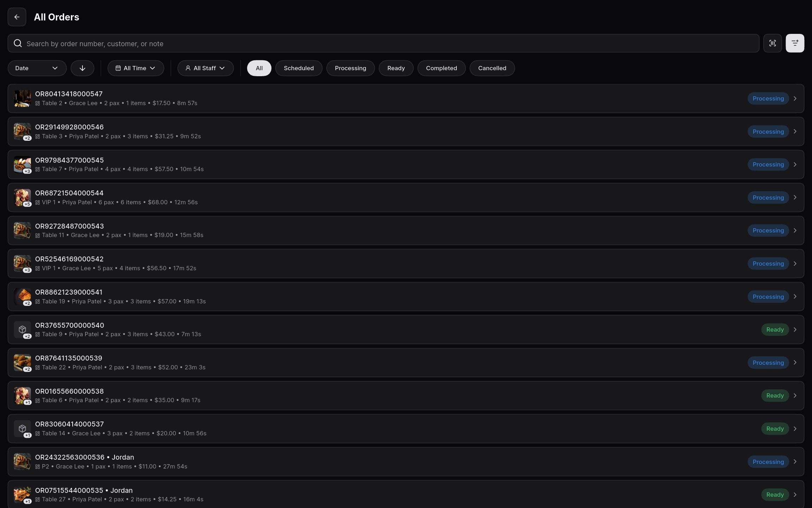
Task: Click details line for Table 6 order
Action: click(118, 400)
